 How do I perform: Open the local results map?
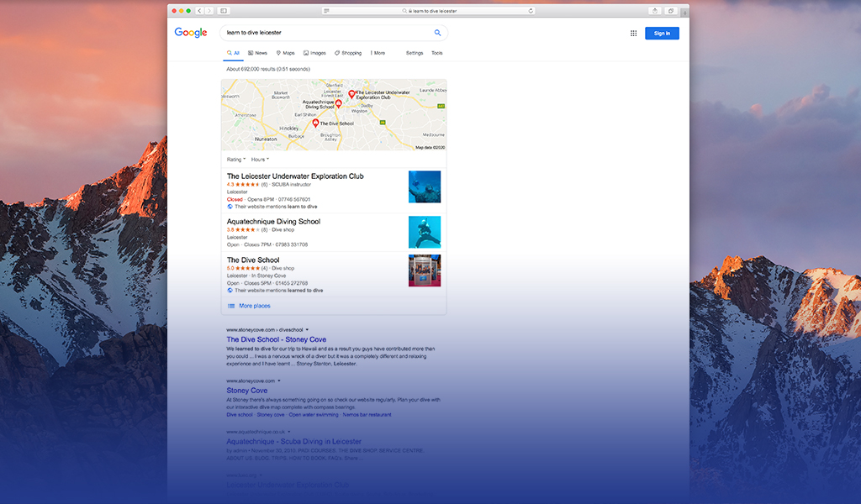click(x=334, y=114)
